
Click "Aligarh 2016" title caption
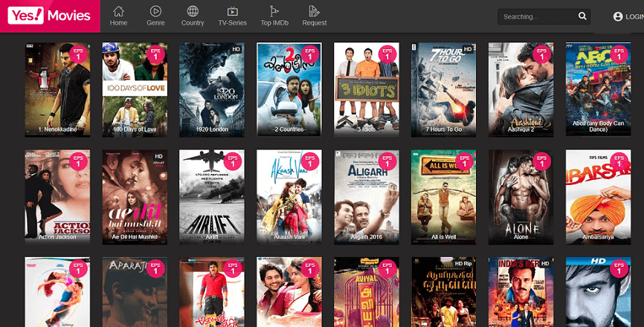367,237
